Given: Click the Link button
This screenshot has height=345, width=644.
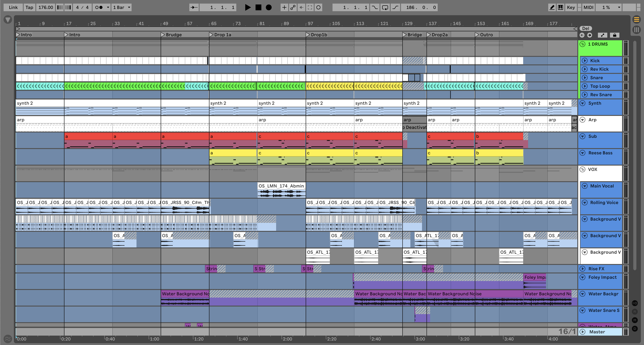Looking at the screenshot, I should [x=13, y=8].
